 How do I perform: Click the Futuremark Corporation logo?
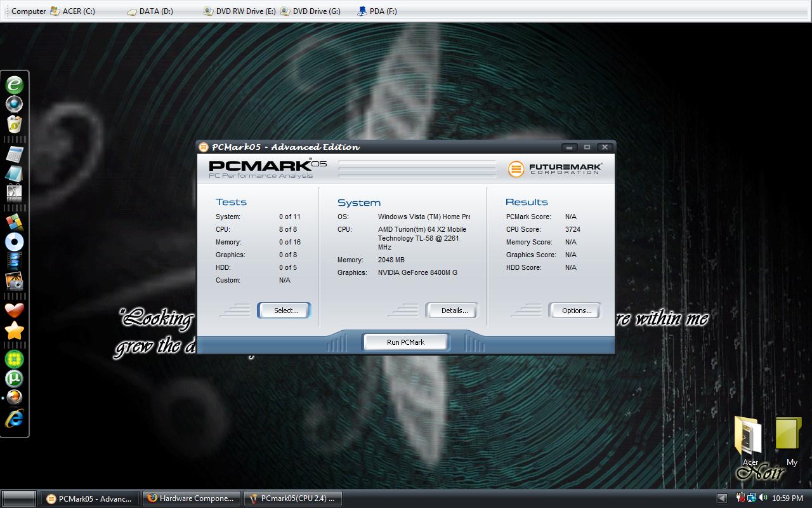(x=555, y=168)
